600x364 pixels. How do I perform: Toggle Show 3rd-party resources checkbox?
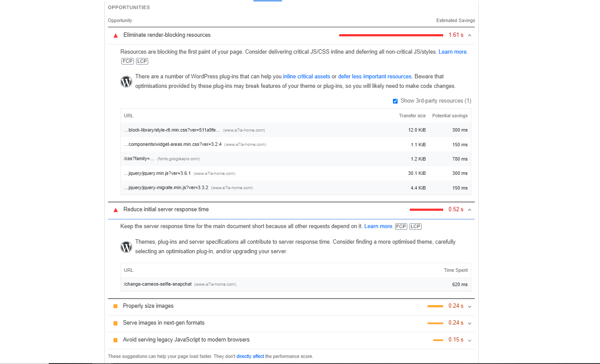395,101
